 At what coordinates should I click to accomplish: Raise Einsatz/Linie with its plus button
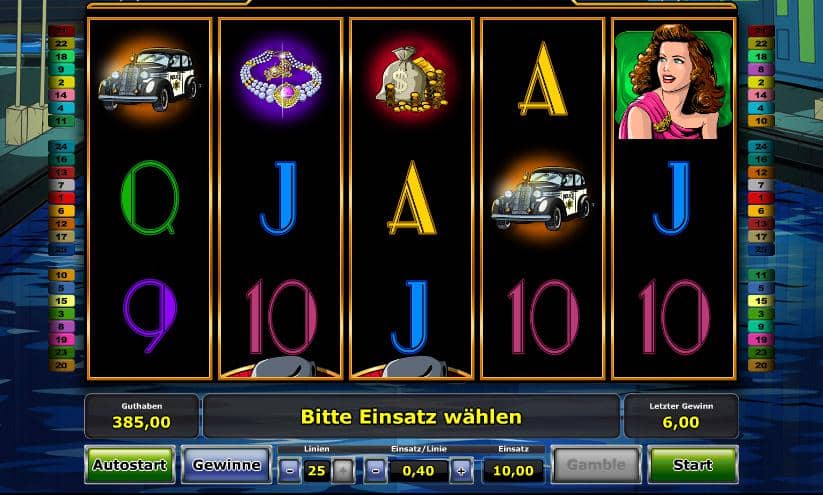click(461, 470)
